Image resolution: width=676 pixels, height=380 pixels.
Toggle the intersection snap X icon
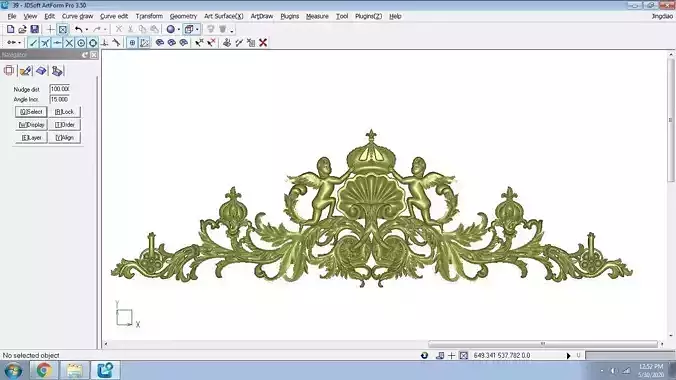tap(69, 43)
